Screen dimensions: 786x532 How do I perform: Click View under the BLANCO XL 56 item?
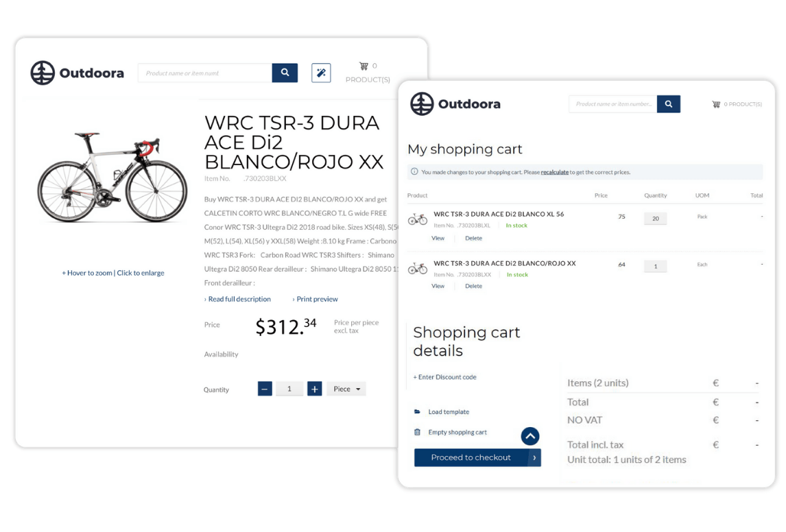438,238
